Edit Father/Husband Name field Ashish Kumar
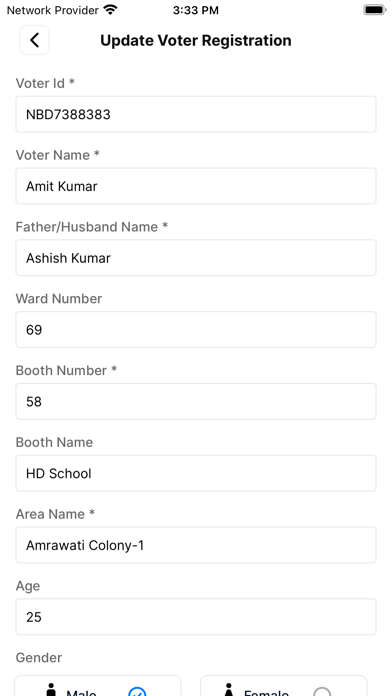 196,258
